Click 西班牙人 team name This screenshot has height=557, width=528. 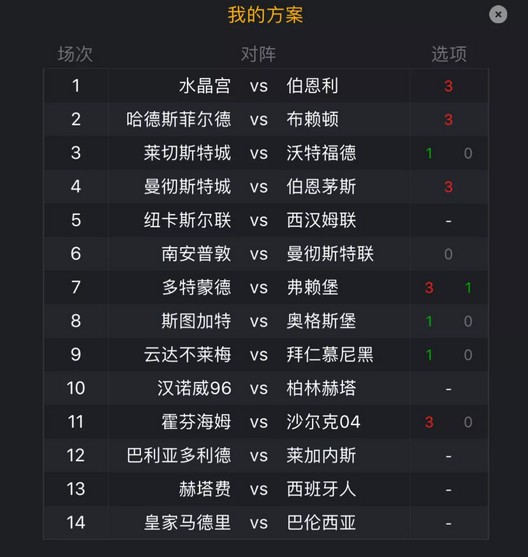(x=321, y=489)
